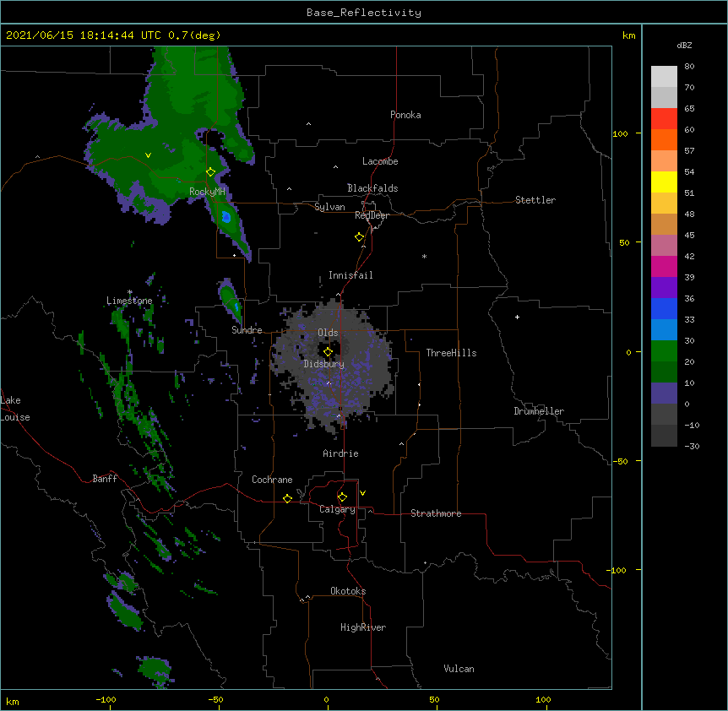Click the Vulcan town label
Viewport: 728px width, 711px height.
[459, 669]
